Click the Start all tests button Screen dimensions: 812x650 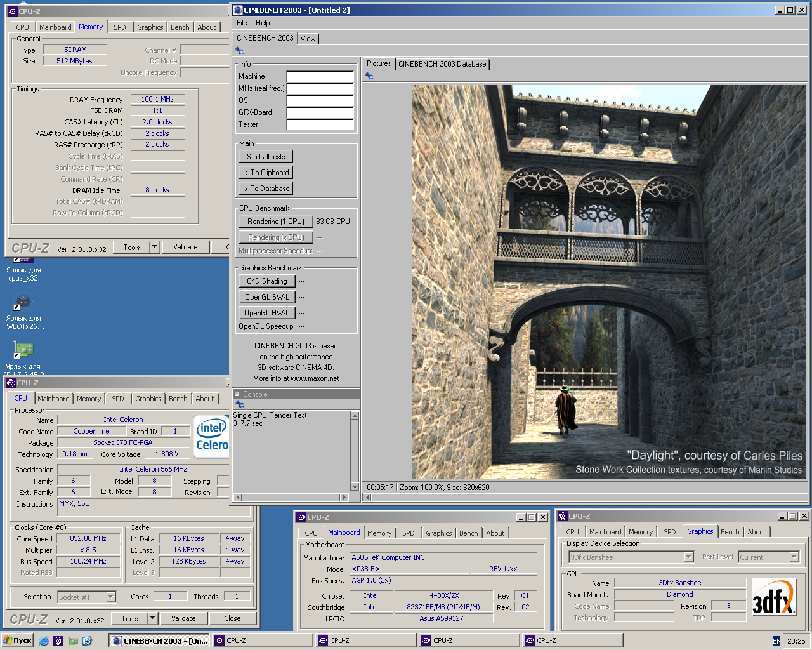pos(266,157)
